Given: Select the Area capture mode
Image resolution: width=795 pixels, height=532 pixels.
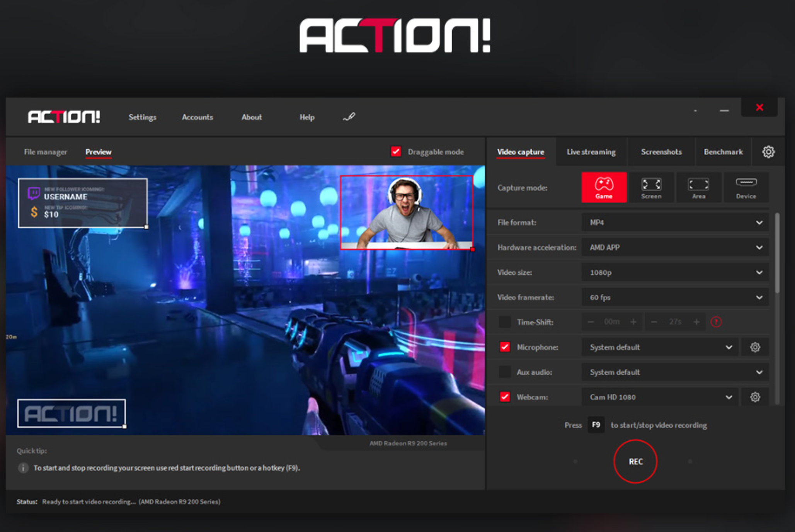Looking at the screenshot, I should coord(698,187).
